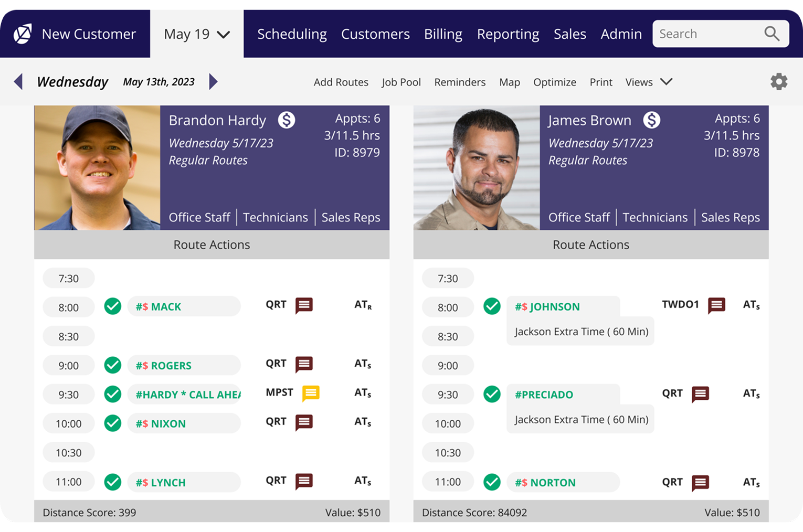Click in the Search field
Image resolution: width=803 pixels, height=532 pixels.
(721, 34)
